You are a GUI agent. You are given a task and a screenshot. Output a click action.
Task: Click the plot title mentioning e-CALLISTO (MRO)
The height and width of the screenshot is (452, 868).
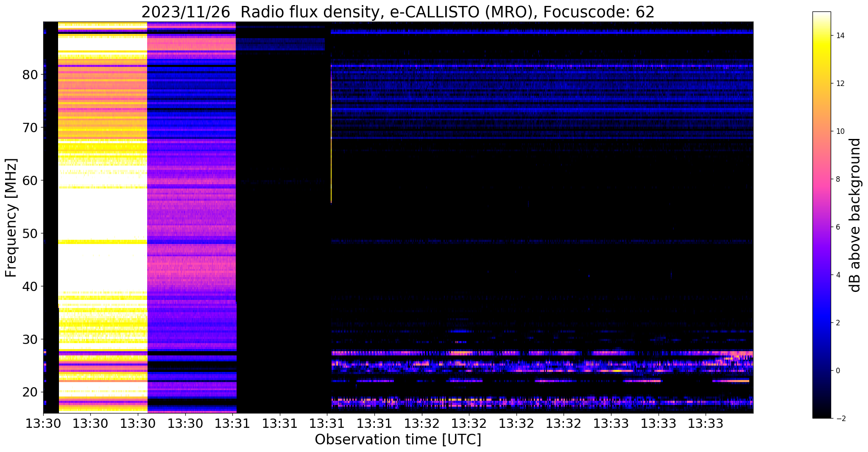[x=398, y=12]
